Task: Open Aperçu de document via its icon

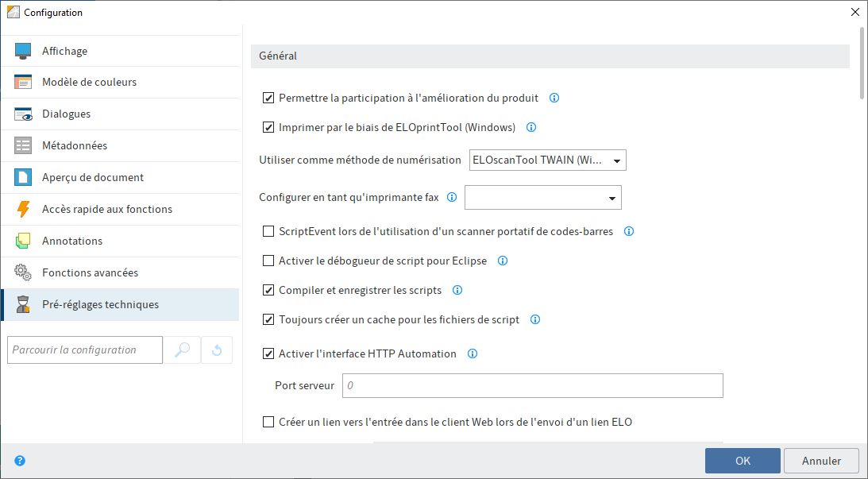Action: pyautogui.click(x=25, y=177)
